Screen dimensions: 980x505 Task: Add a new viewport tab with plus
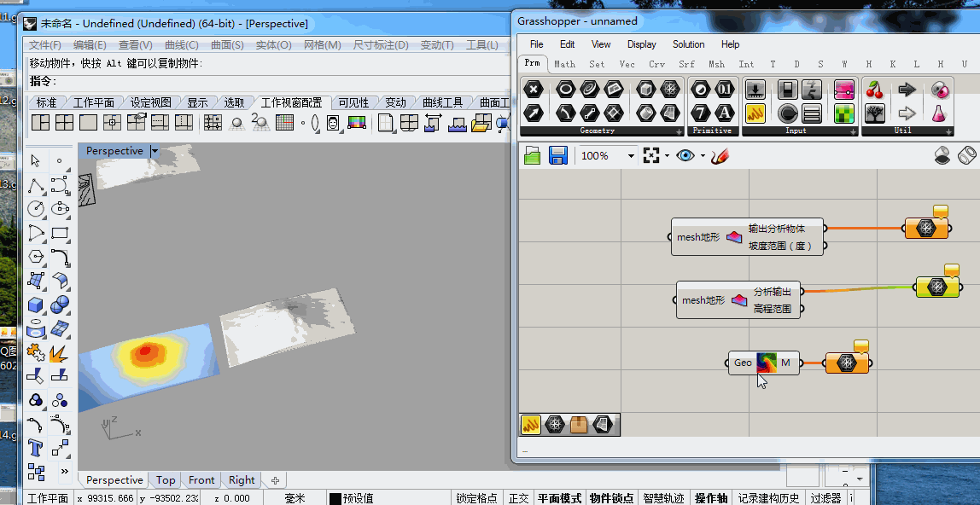tap(275, 480)
